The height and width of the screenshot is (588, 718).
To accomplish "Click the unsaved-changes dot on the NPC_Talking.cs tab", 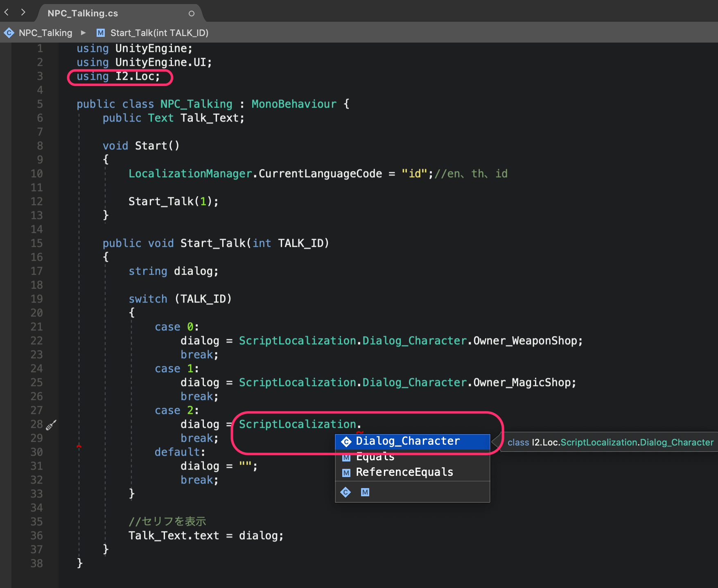I will (191, 14).
